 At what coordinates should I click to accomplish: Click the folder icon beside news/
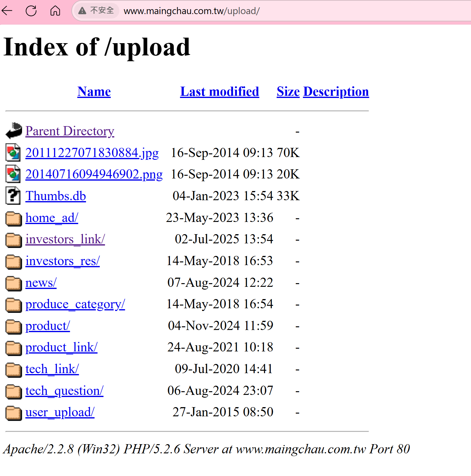14,283
